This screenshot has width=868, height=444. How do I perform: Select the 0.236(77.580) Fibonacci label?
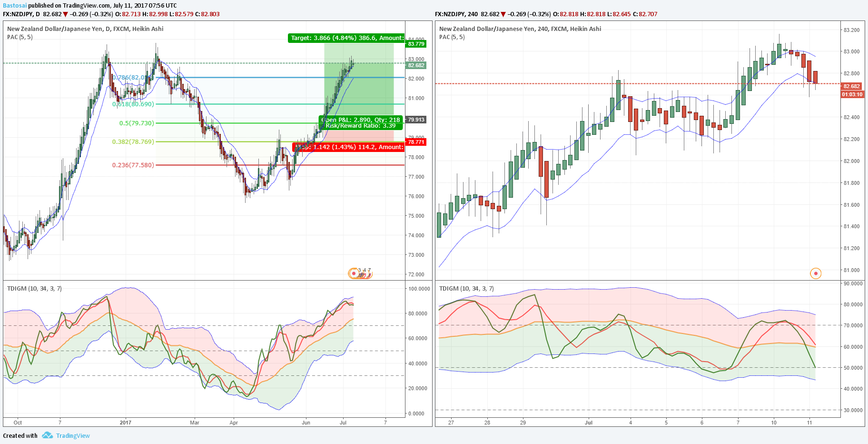point(133,165)
